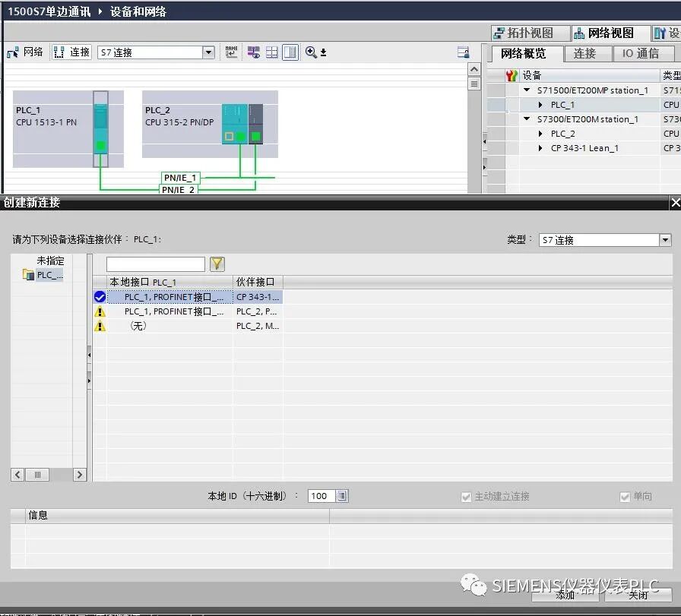Select PLC_1 CPU 1513-1 PN device block
This screenshot has width=681, height=616.
[x=68, y=129]
